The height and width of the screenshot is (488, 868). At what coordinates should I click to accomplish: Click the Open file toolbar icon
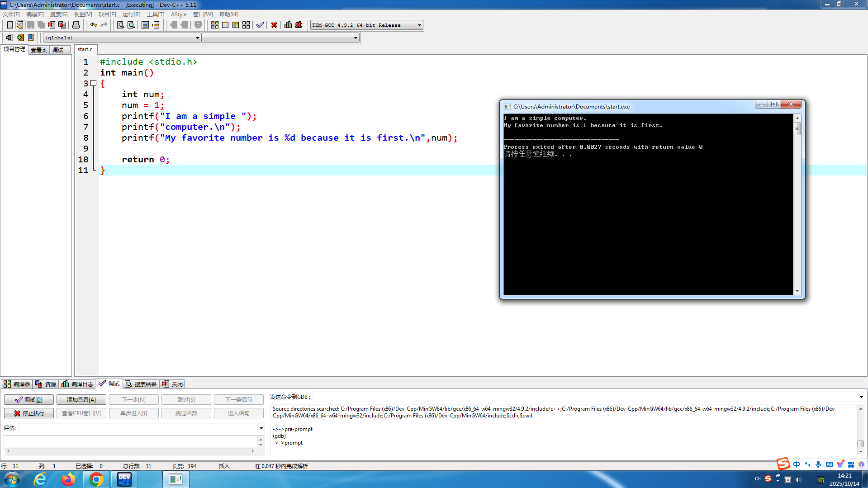click(20, 25)
